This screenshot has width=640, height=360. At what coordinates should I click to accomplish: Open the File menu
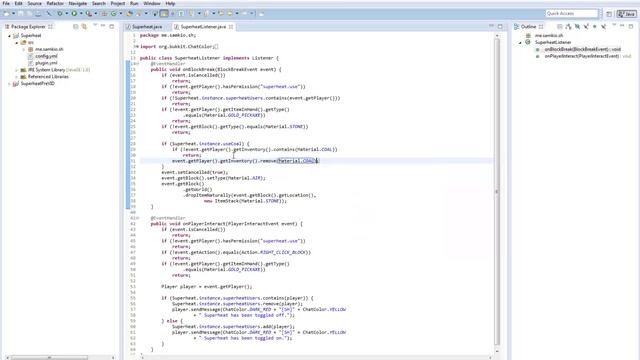tap(6, 3)
